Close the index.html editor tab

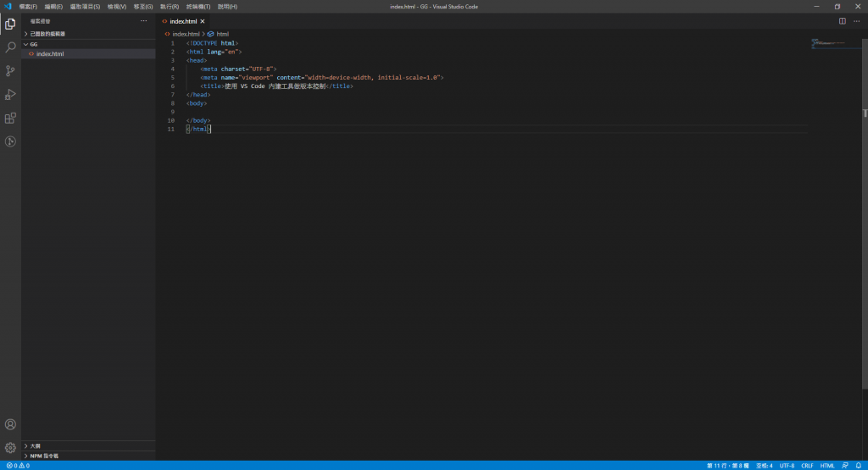click(x=203, y=21)
